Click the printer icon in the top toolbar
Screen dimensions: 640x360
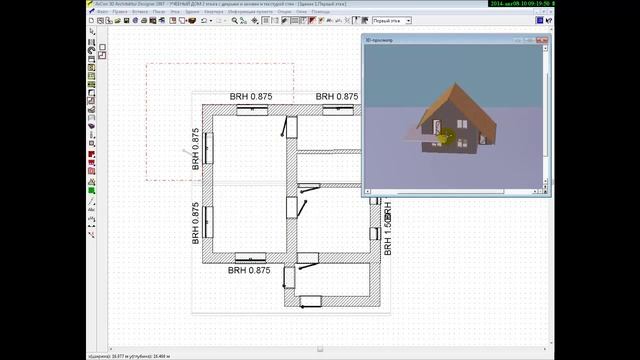pos(144,20)
